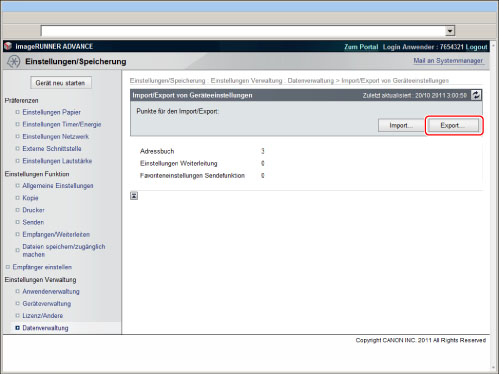499x374 pixels.
Task: Click the Gerät neu starten button
Action: (x=61, y=83)
